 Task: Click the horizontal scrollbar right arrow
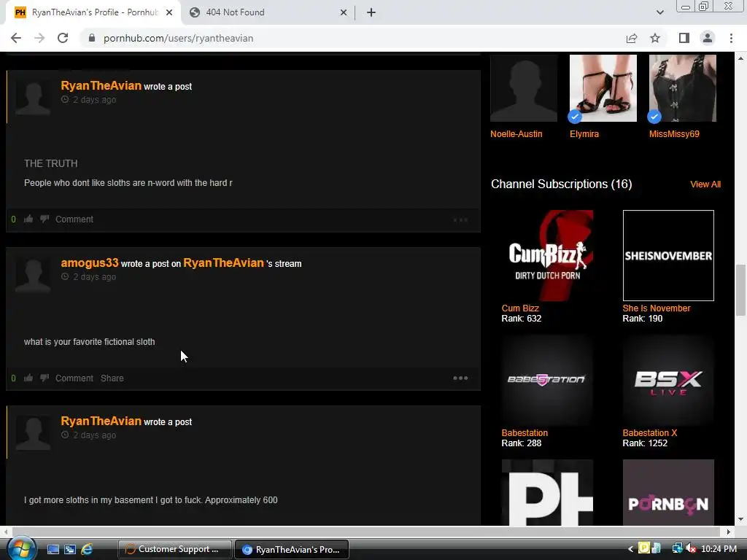[729, 532]
